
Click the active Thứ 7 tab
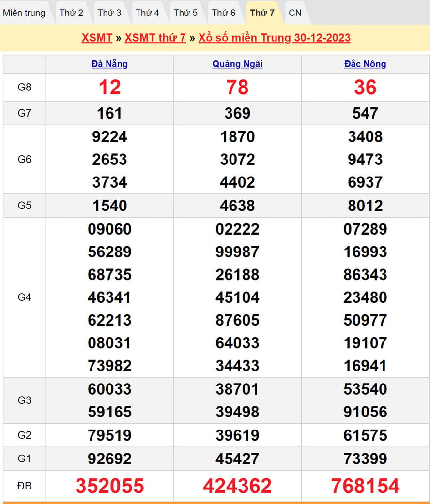point(262,13)
